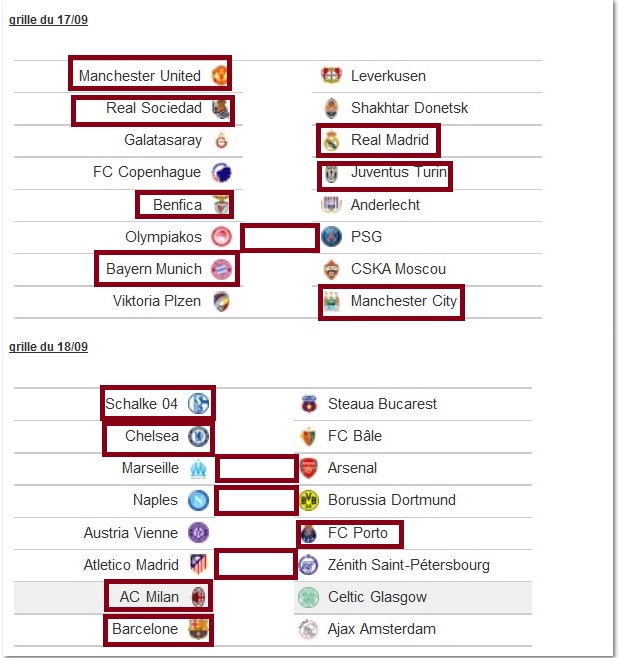The height and width of the screenshot is (658, 620).
Task: Select the Bayern Munich crest icon
Action: click(x=221, y=269)
